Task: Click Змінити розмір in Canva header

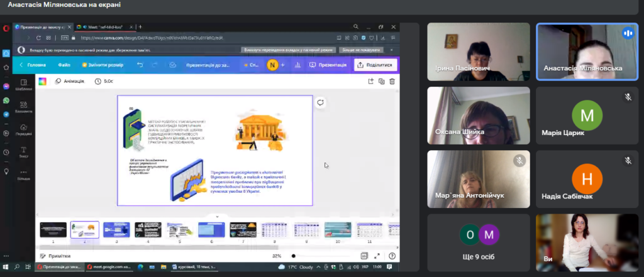Action: tap(103, 65)
